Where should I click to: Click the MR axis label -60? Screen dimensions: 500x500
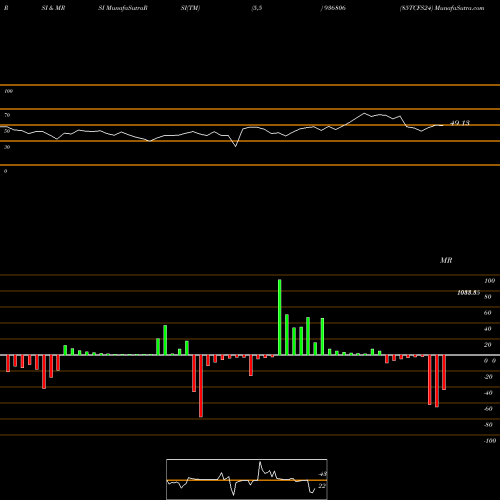(488, 409)
